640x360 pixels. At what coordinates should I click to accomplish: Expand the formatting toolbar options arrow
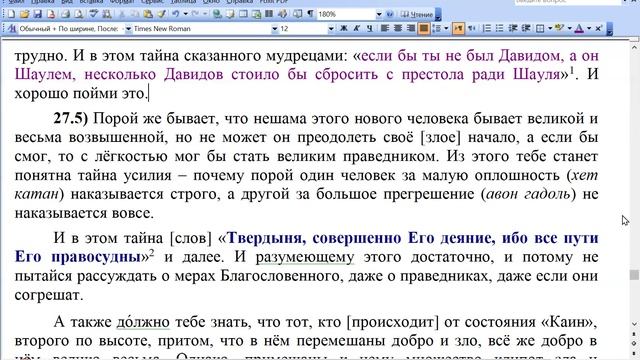tap(609, 29)
